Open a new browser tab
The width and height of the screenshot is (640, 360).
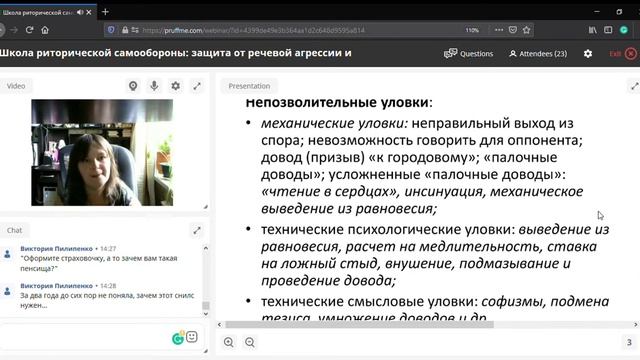coord(105,12)
